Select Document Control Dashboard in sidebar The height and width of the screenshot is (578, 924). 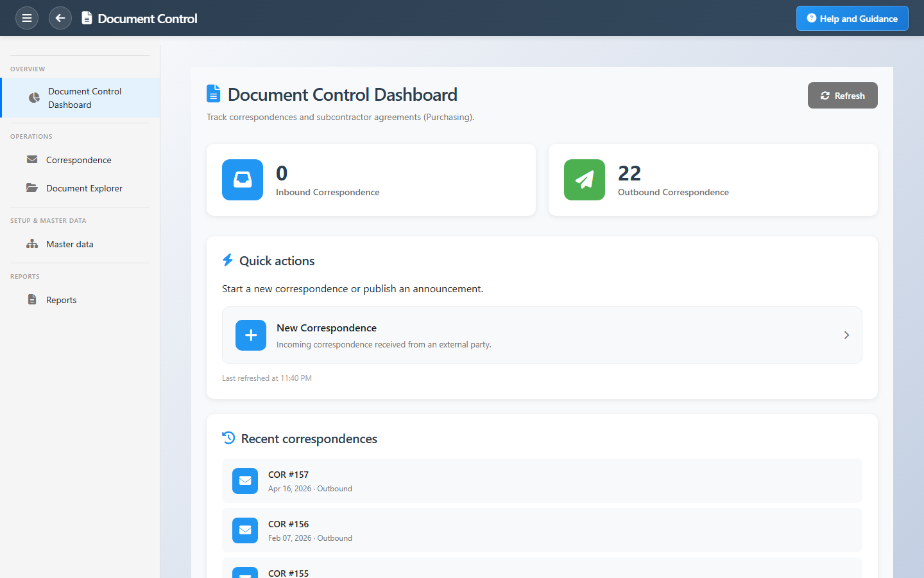tap(81, 98)
